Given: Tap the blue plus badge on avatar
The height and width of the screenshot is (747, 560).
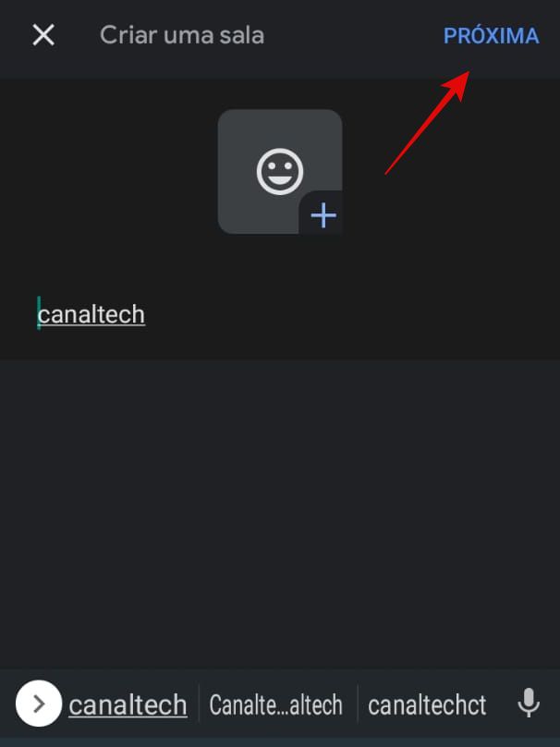Looking at the screenshot, I should click(x=323, y=215).
